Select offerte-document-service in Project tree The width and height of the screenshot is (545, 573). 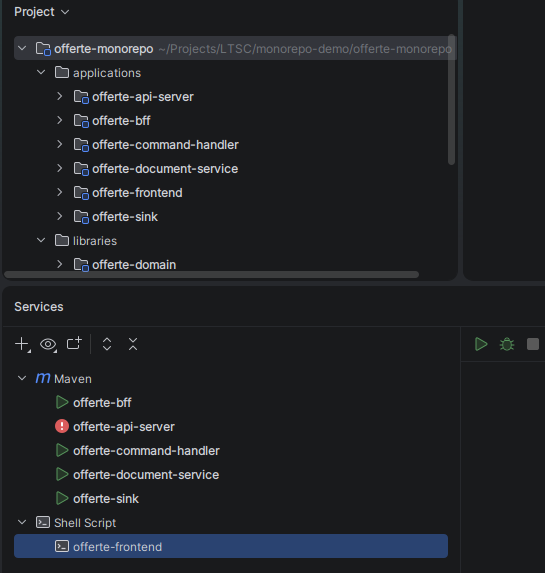coord(165,169)
